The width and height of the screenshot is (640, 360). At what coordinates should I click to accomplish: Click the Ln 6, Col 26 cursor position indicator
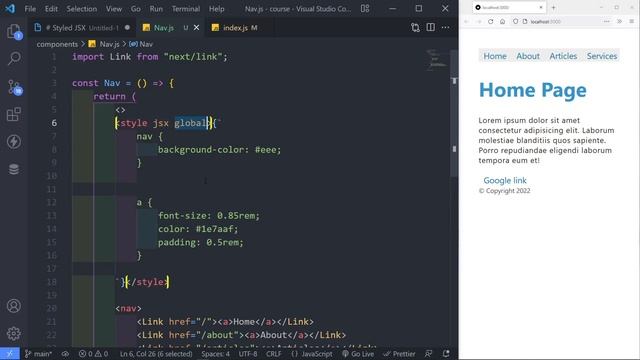pyautogui.click(x=156, y=354)
